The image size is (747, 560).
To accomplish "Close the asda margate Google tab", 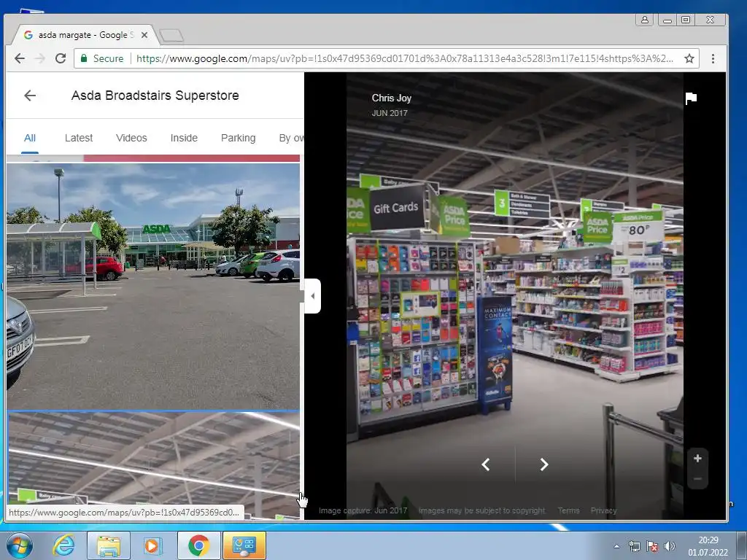I will (x=144, y=35).
